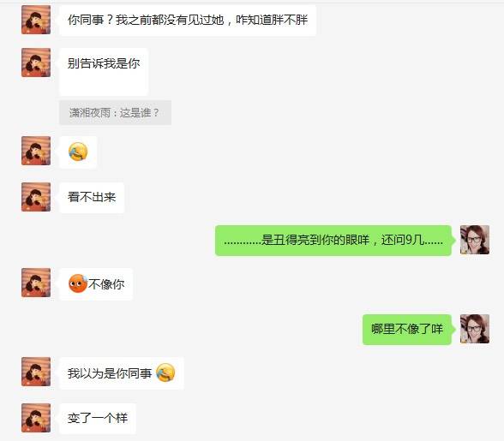Image resolution: width=504 pixels, height=441 pixels.
Task: Select green bubble '是丑得亮到你的眼咩'
Action: coord(333,241)
